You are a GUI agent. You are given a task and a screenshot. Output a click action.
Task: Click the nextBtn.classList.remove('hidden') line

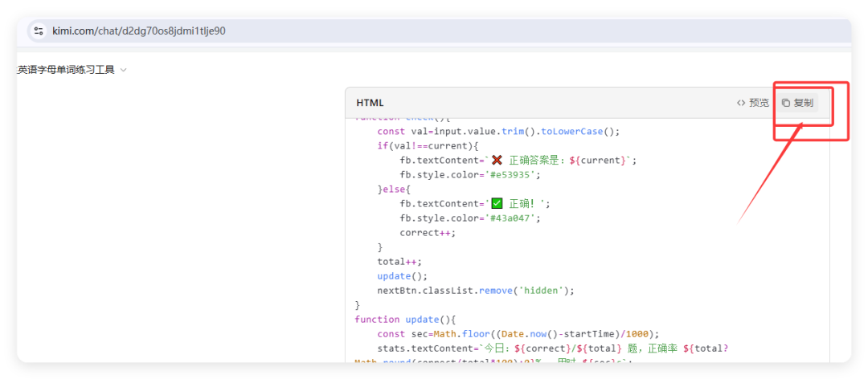click(x=476, y=290)
